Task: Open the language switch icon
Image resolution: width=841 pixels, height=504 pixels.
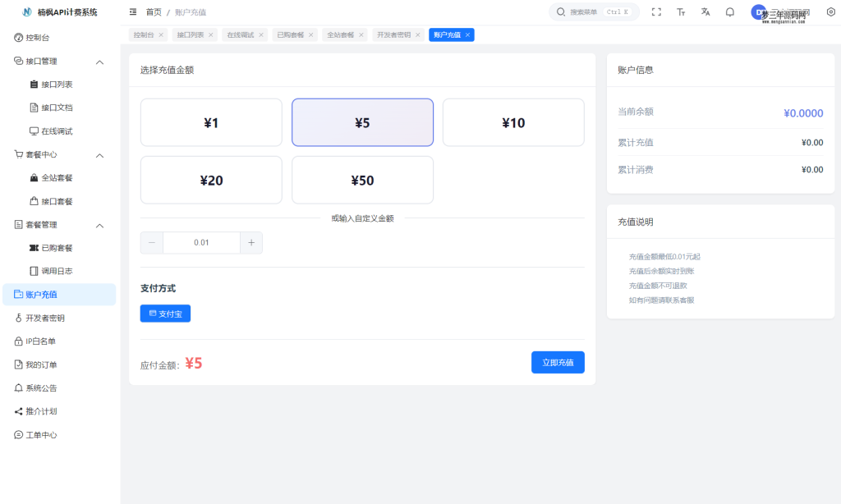Action: [705, 11]
